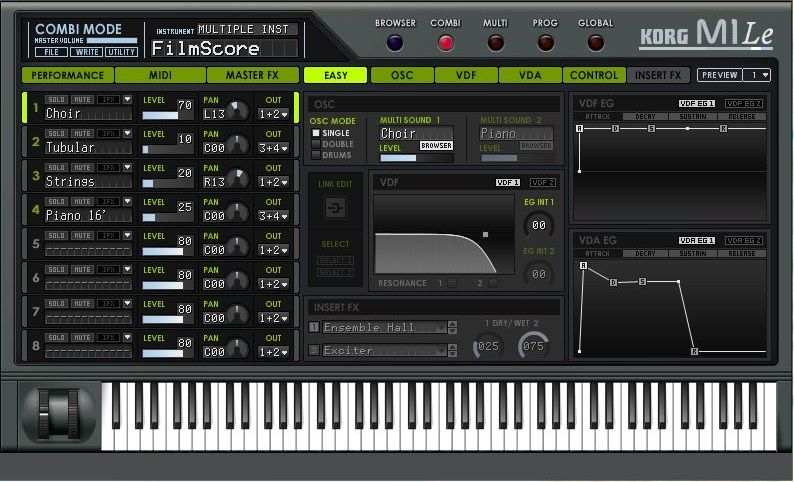Viewport: 794px width, 482px height.
Task: Solo the Choir timbre
Action: 56,100
